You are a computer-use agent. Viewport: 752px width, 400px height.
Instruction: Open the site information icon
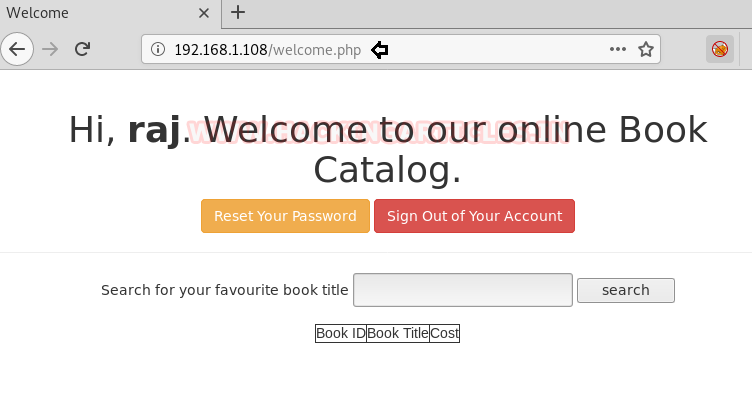(x=158, y=49)
